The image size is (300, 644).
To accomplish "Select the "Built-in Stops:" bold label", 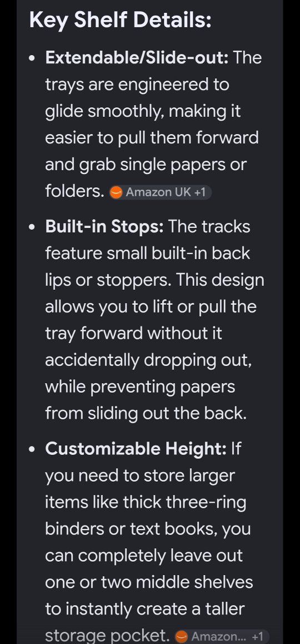I will tap(104, 226).
